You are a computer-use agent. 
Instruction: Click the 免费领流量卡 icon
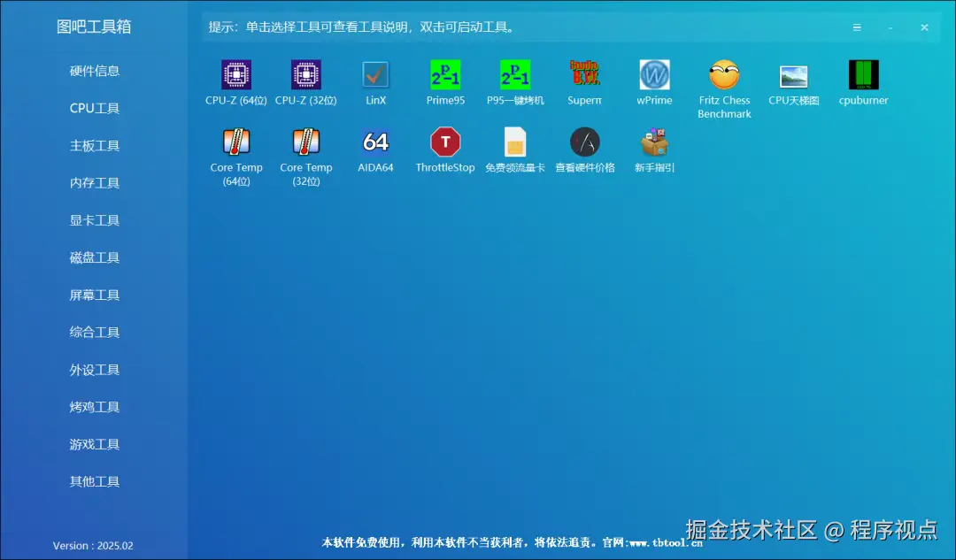(515, 152)
